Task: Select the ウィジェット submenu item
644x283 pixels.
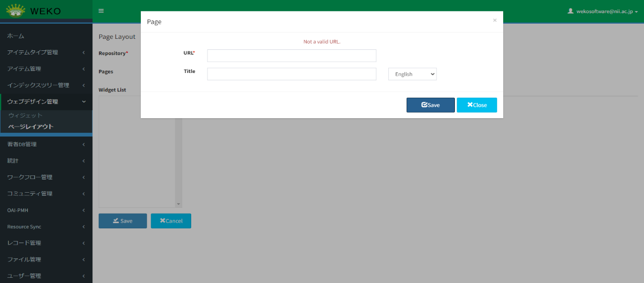Action: tap(25, 116)
